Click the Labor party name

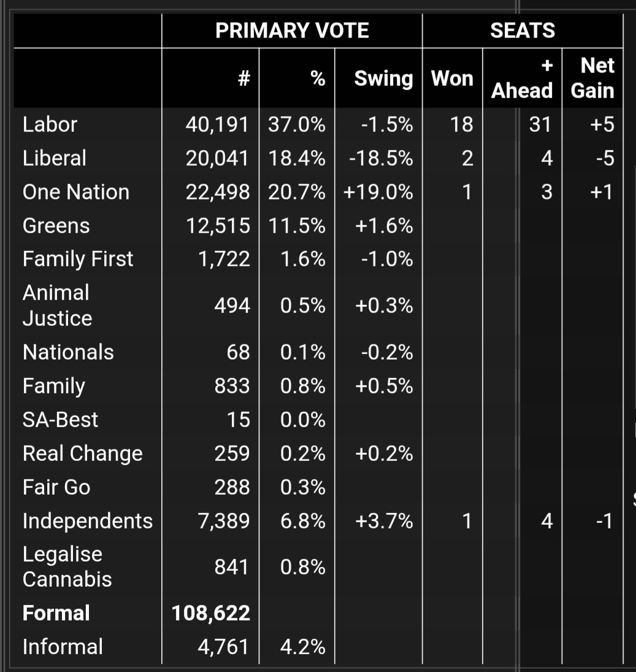tap(50, 125)
